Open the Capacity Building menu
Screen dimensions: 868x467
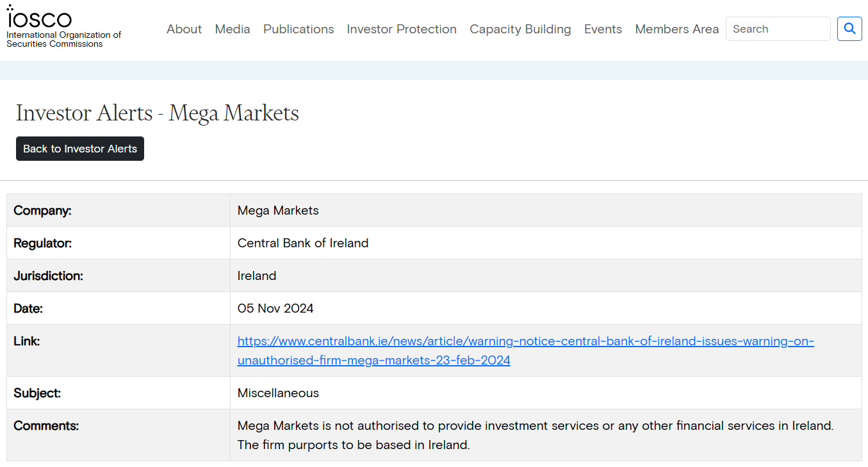coord(520,29)
